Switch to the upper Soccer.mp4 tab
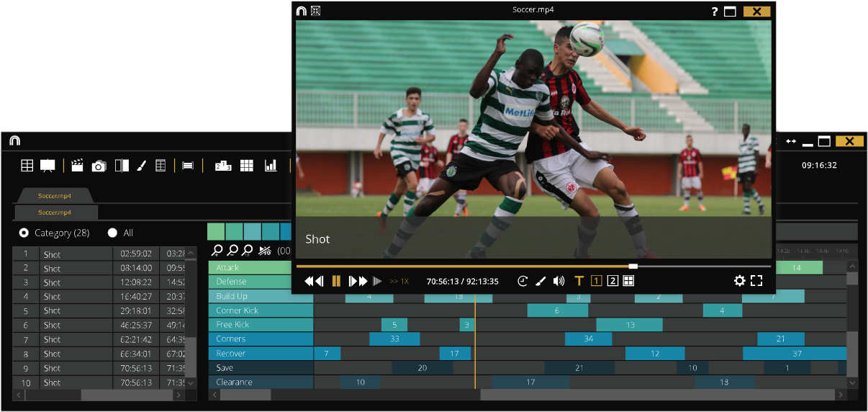Viewport: 868px width, 412px height. [x=55, y=195]
